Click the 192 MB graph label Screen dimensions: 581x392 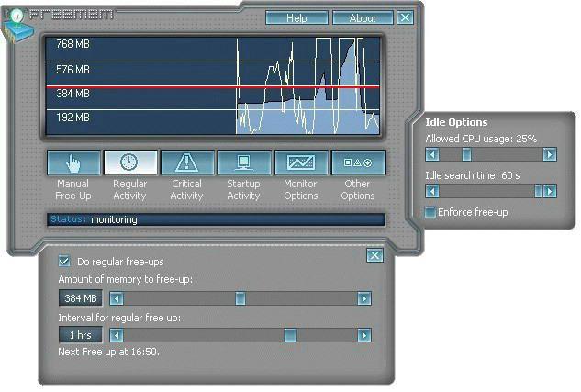[x=73, y=118]
